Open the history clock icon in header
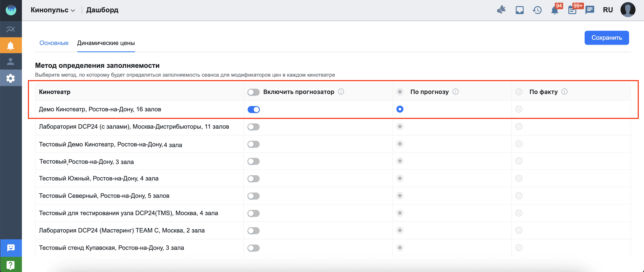 click(x=537, y=10)
